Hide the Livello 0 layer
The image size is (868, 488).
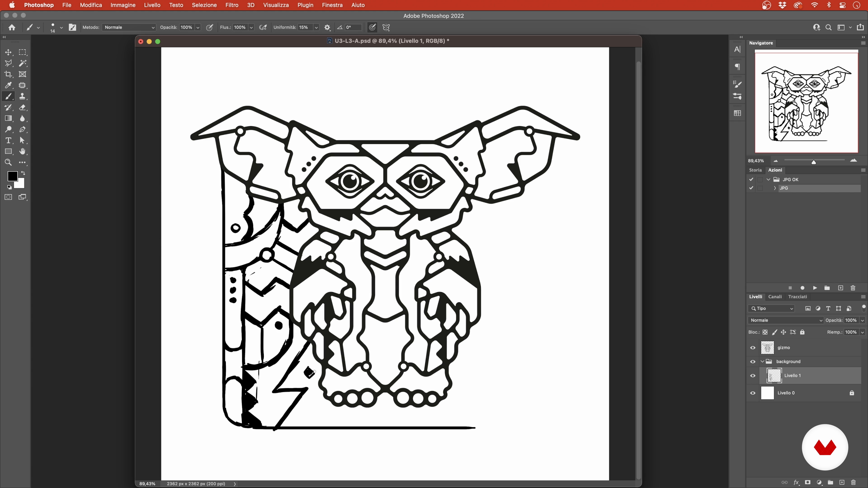753,393
